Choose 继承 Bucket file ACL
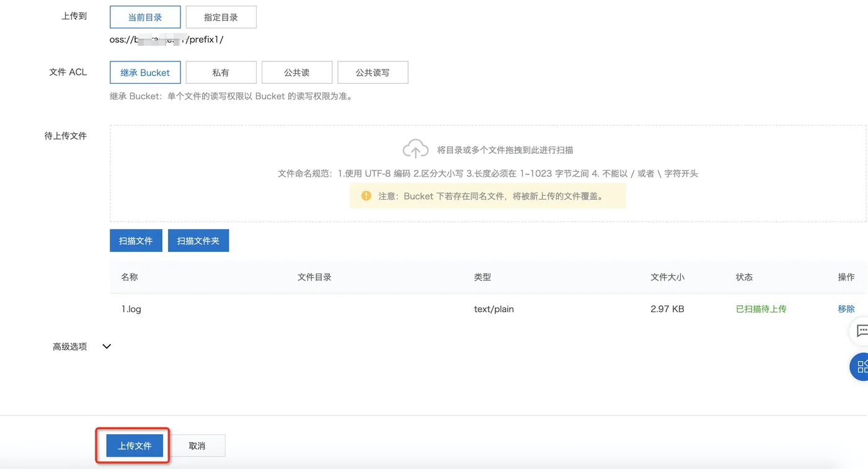The image size is (868, 469). (145, 73)
